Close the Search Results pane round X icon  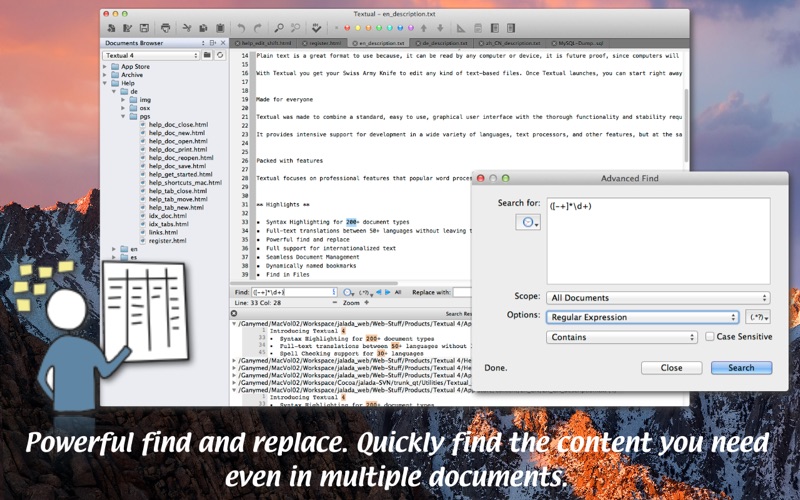pyautogui.click(x=234, y=313)
